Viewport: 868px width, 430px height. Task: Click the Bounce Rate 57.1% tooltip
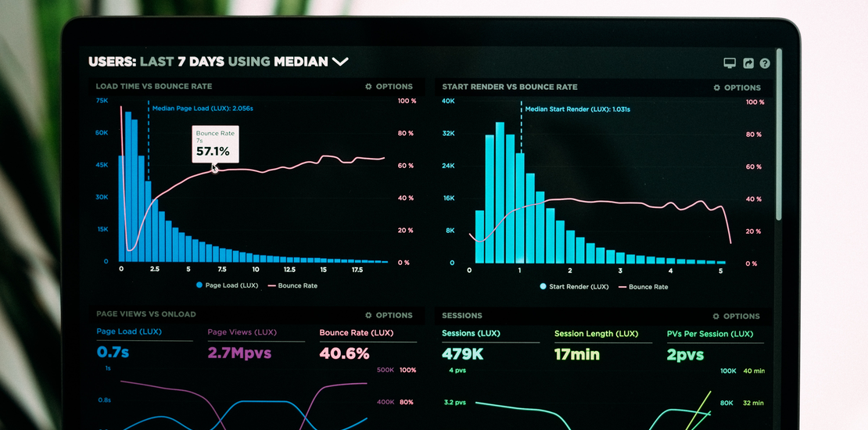point(215,144)
